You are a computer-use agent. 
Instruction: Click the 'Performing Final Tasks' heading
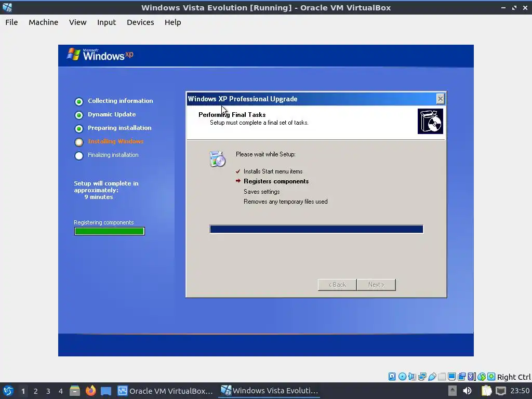click(x=232, y=115)
